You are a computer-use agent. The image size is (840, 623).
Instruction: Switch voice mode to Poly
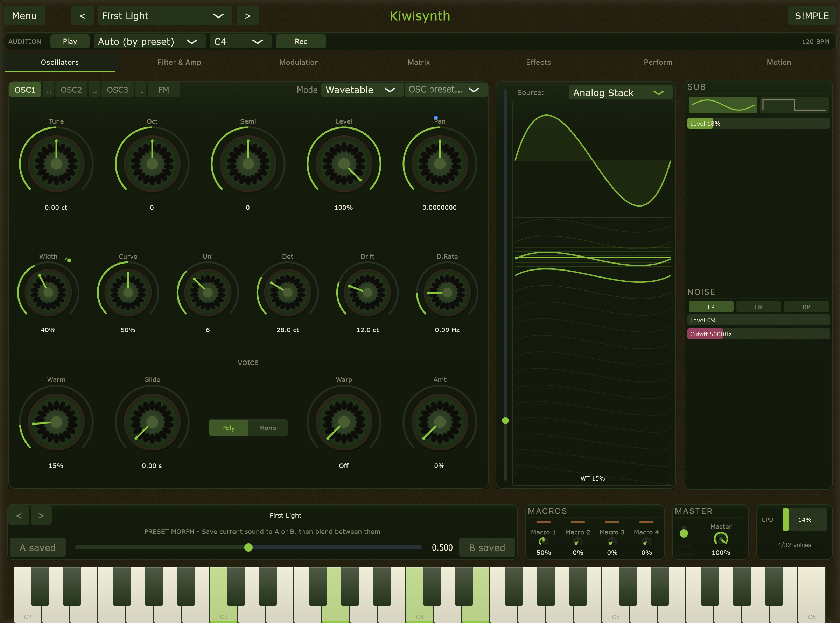click(x=229, y=428)
